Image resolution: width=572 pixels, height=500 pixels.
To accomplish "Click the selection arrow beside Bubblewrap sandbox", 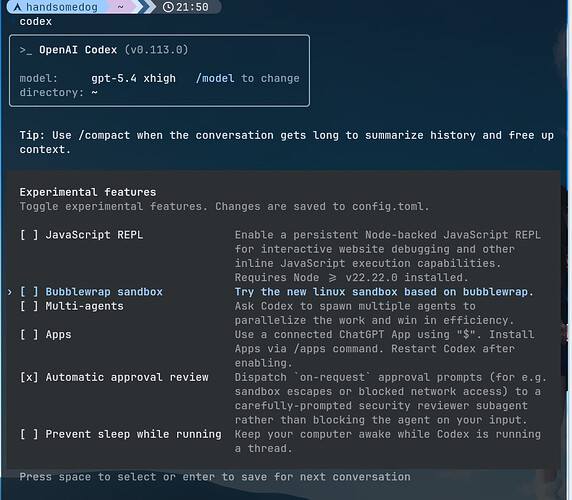I will pos(10,292).
